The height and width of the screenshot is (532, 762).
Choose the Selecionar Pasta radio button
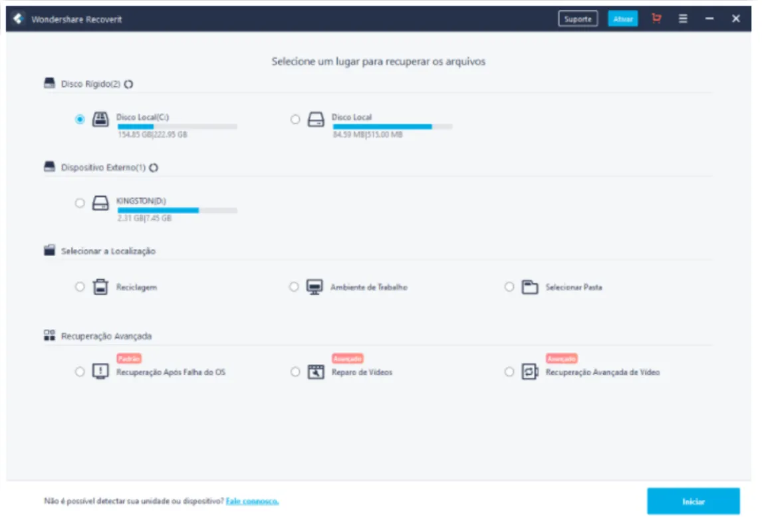click(x=509, y=287)
